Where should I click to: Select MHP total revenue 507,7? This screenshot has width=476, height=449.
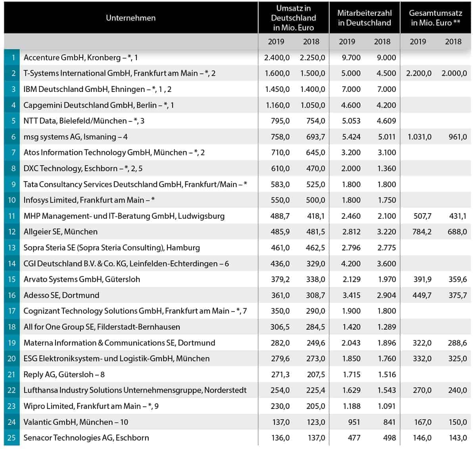[422, 216]
